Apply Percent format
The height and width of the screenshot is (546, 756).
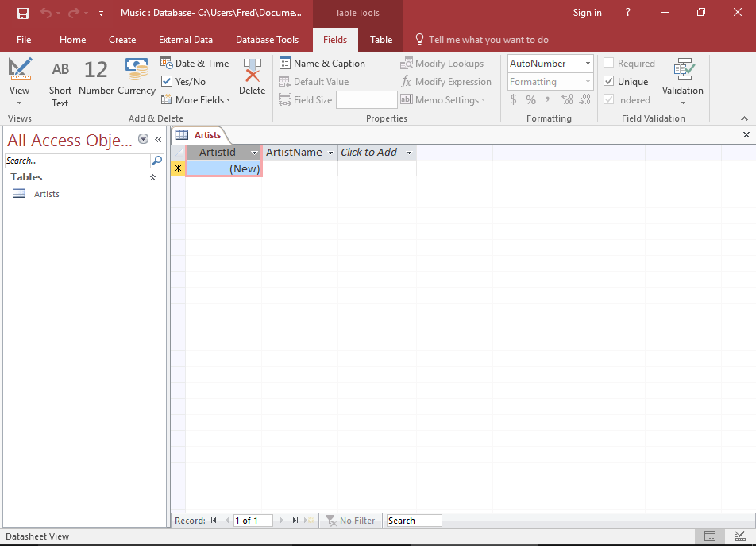click(x=530, y=100)
